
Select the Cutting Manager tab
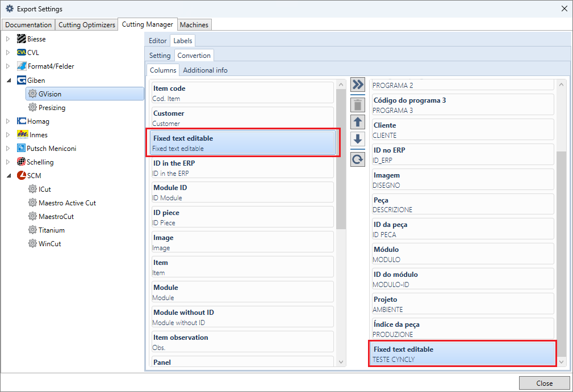[x=148, y=24]
